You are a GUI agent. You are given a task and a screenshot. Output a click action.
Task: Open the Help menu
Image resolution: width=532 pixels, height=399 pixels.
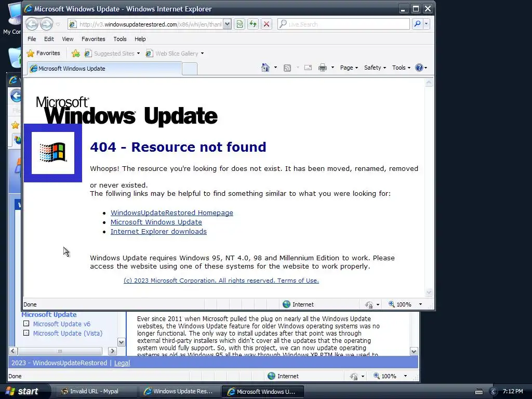(140, 39)
